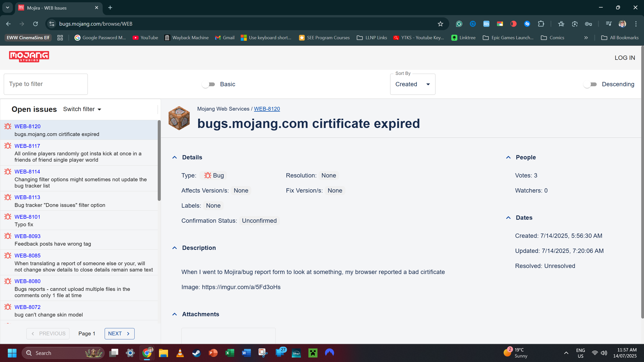Bookmark page with the star icon
The image size is (644, 362).
pyautogui.click(x=440, y=24)
